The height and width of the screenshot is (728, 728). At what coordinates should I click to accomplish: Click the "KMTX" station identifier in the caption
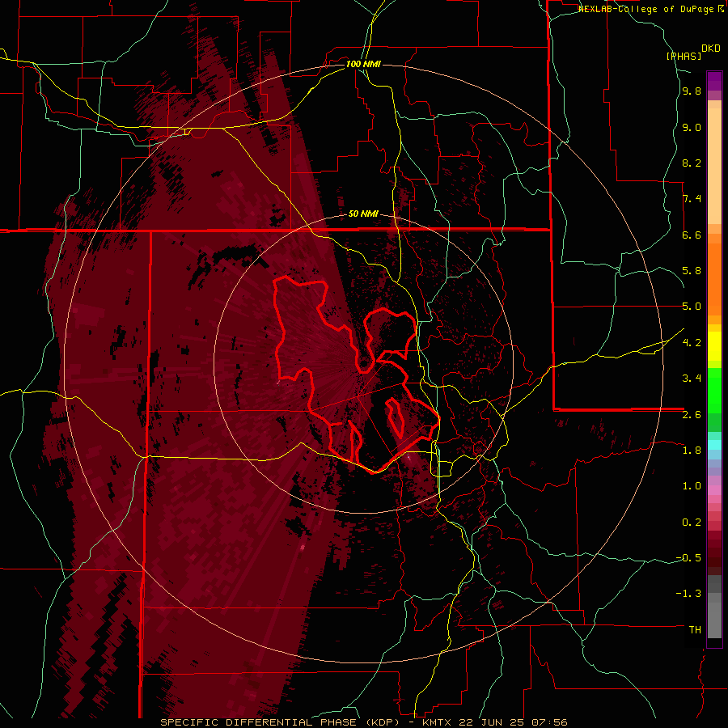coord(438,722)
